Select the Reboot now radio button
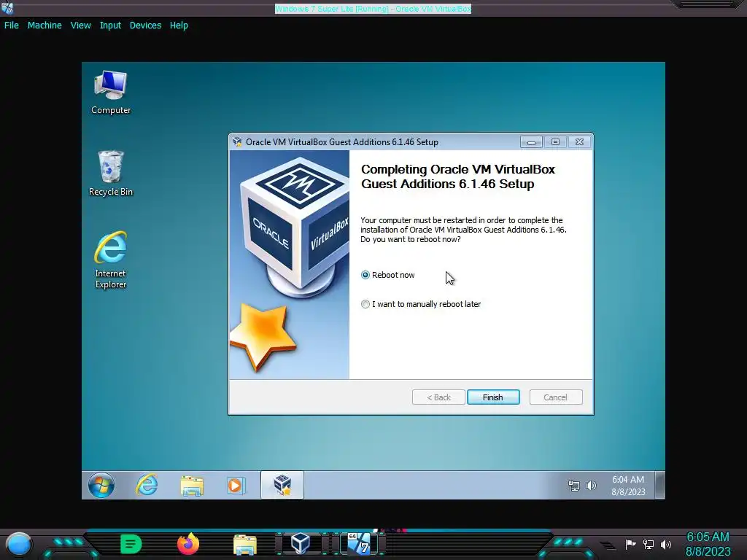Screen dimensions: 747x560 [365, 275]
